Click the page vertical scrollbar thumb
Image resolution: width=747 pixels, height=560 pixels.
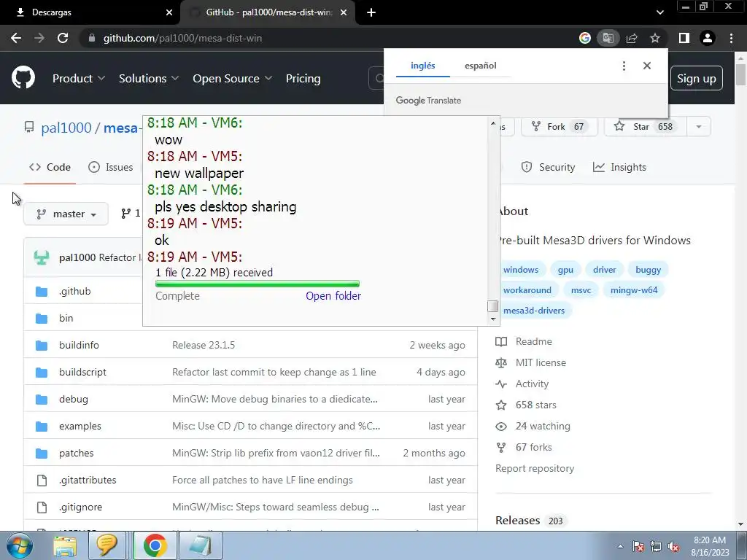[740, 74]
